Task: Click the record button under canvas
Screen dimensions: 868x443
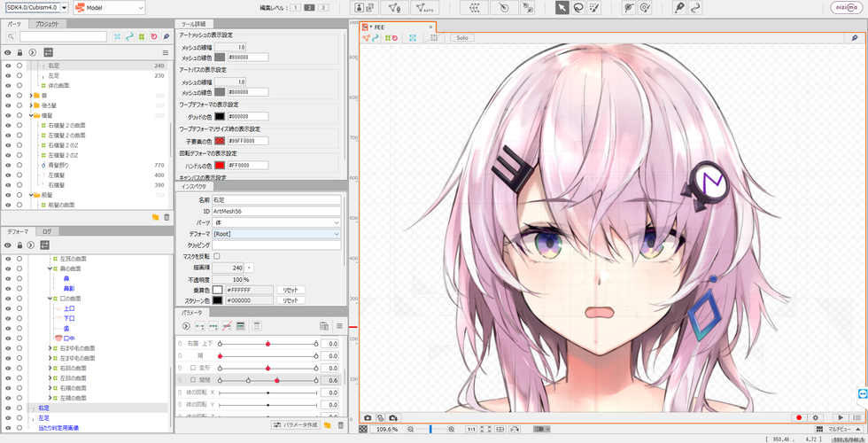Action: (x=799, y=417)
